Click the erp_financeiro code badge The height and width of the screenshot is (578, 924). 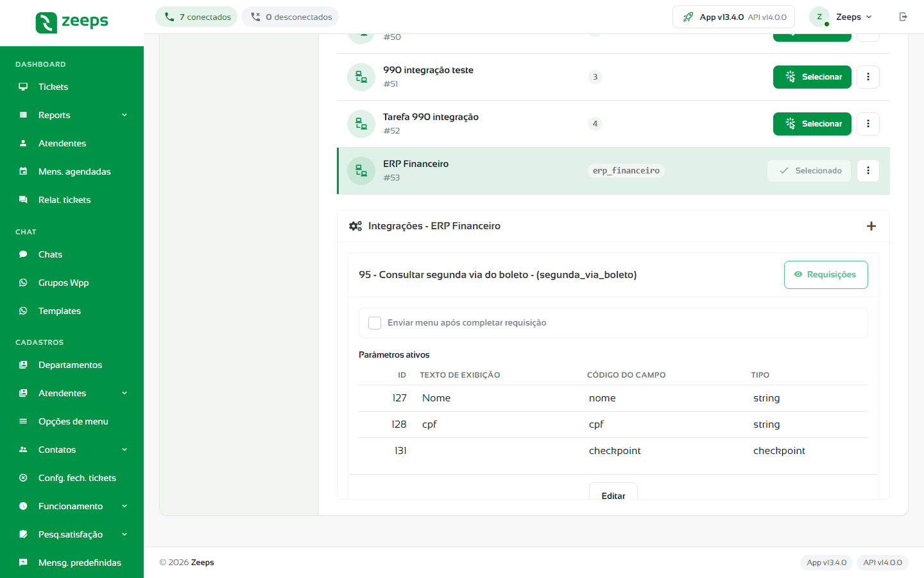(x=626, y=171)
